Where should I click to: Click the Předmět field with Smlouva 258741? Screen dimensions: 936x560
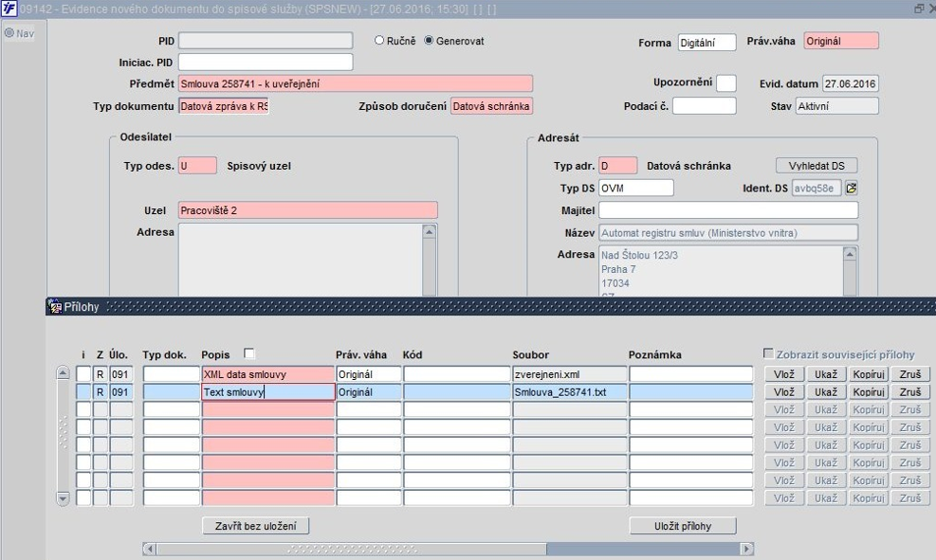click(x=356, y=83)
